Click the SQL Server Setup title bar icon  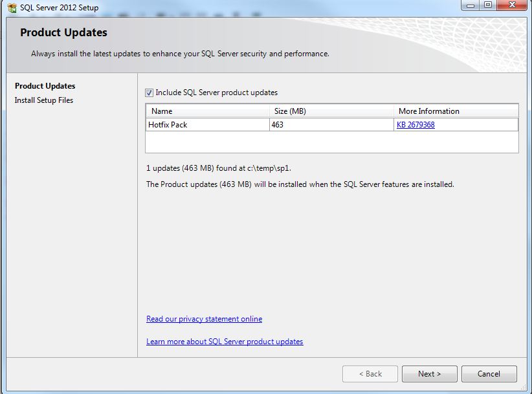(x=12, y=8)
